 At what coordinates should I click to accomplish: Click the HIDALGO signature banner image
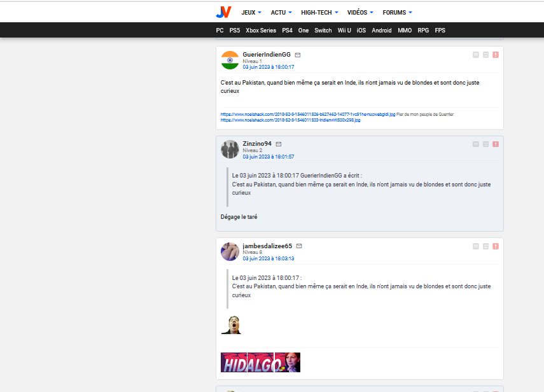(260, 362)
